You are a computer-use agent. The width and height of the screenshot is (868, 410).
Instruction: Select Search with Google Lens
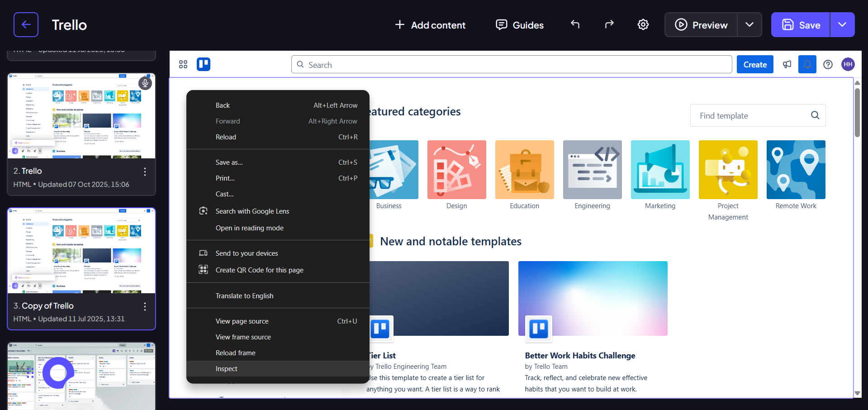click(278, 211)
